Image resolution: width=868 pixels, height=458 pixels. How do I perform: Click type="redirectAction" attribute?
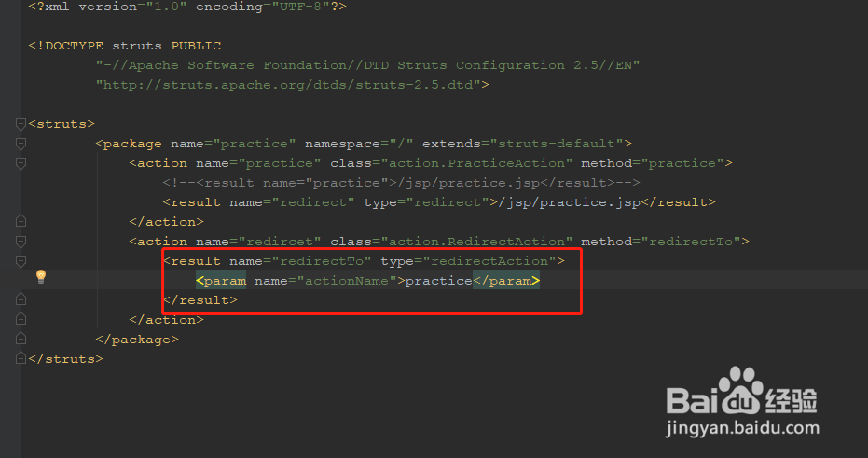468,261
